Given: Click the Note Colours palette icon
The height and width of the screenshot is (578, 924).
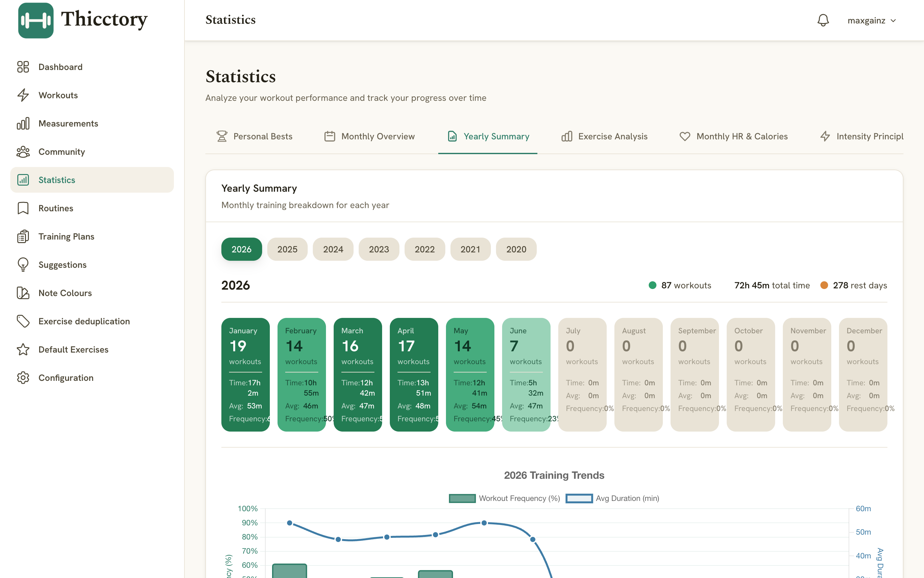Looking at the screenshot, I should click(23, 293).
